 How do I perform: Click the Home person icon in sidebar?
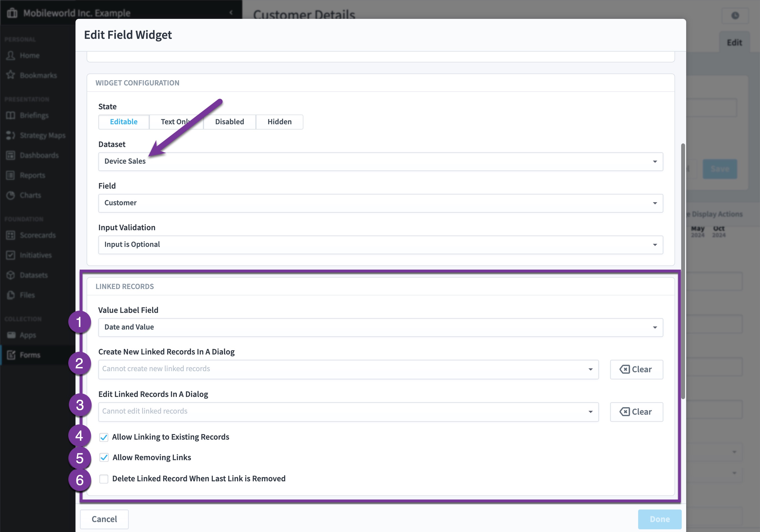pos(11,55)
